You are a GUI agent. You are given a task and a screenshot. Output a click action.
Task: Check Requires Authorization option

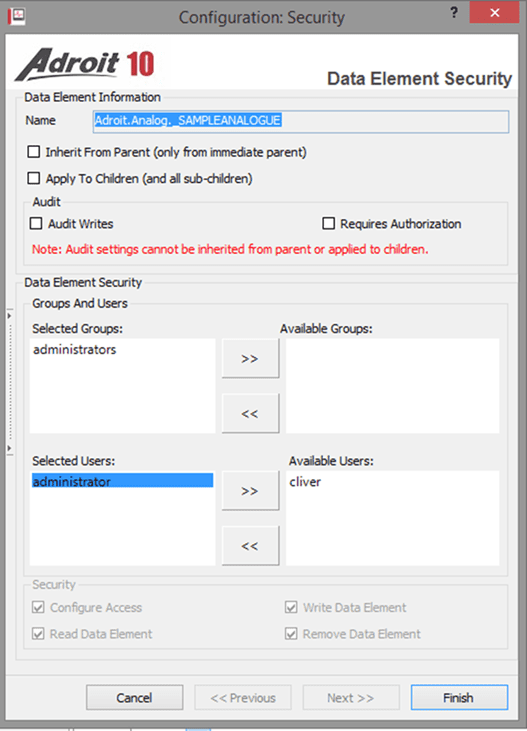click(x=328, y=224)
